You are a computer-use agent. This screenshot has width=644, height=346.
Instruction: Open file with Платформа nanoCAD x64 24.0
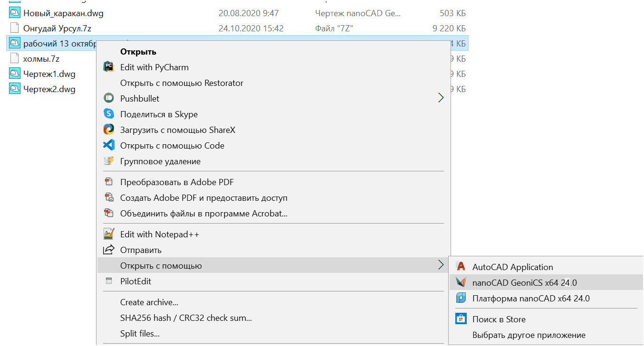pos(530,299)
